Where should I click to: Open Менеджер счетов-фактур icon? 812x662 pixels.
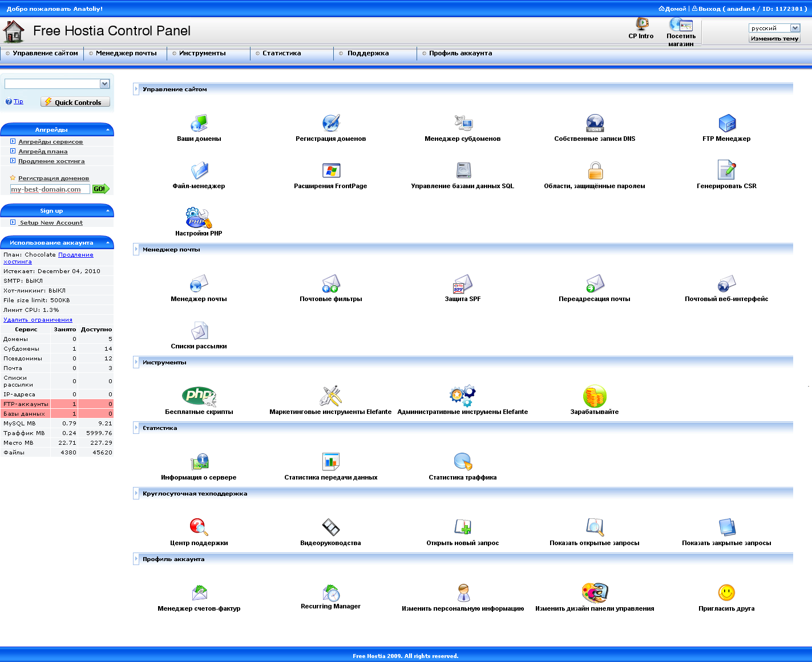pos(199,592)
